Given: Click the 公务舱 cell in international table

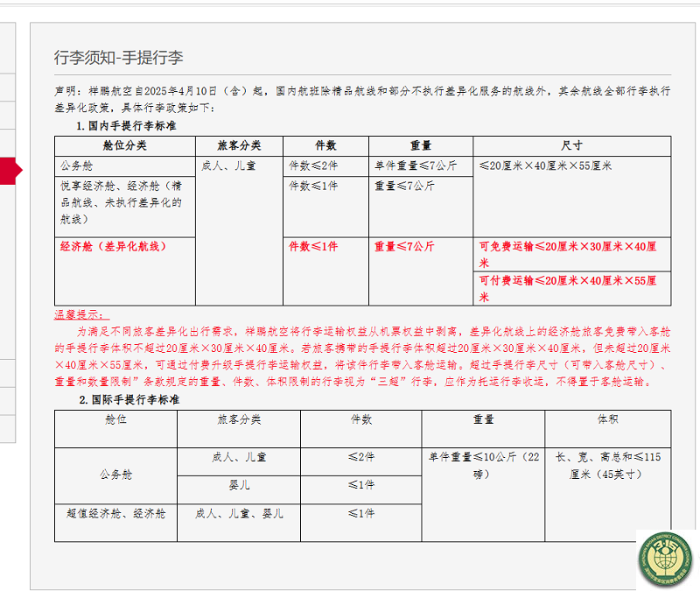Looking at the screenshot, I should pyautogui.click(x=116, y=475).
